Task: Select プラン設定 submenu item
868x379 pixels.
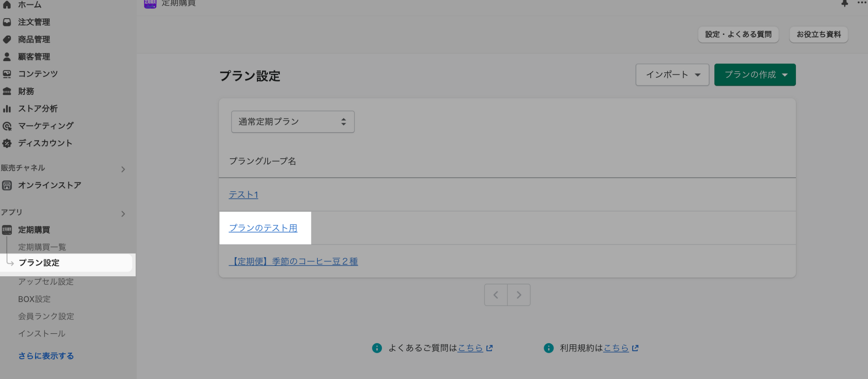Action: pyautogui.click(x=39, y=263)
